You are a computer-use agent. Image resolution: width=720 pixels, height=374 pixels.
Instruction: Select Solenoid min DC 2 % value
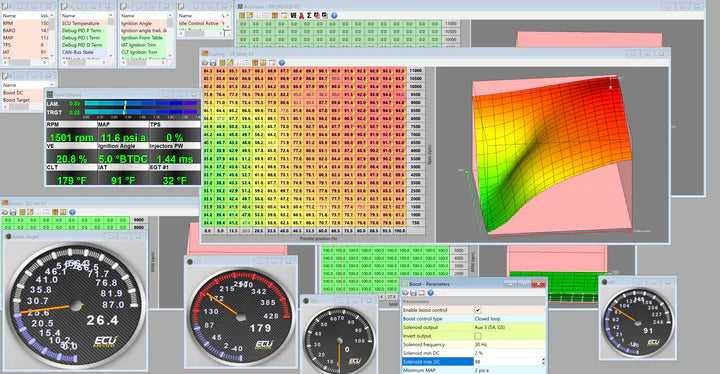(x=509, y=353)
